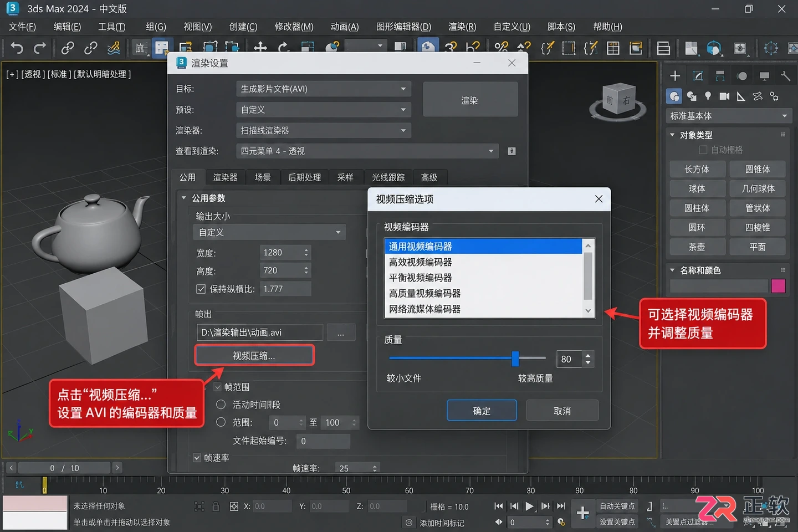Open the 渲染器 dropdown showing 扫描线渲染器

324,130
